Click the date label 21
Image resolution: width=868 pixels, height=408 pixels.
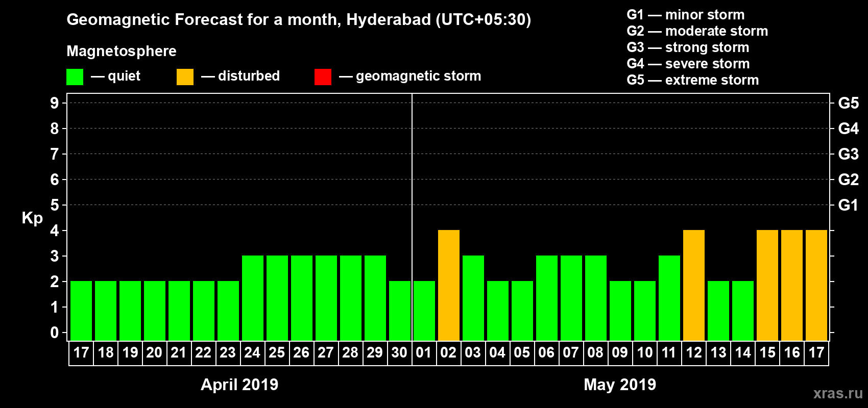pos(179,353)
